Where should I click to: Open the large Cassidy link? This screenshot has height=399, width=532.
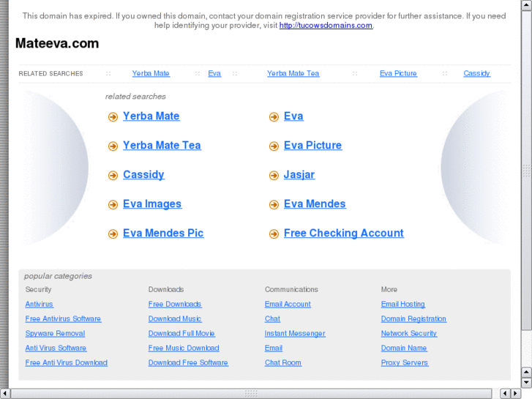pos(143,174)
